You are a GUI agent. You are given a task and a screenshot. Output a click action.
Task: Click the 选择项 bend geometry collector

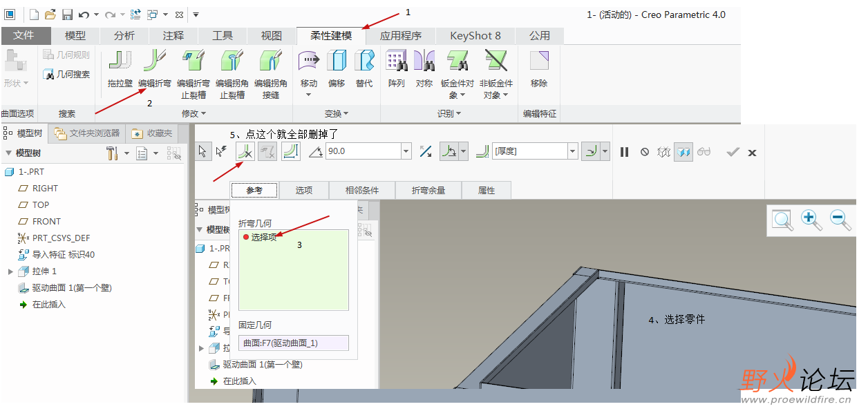tap(294, 270)
